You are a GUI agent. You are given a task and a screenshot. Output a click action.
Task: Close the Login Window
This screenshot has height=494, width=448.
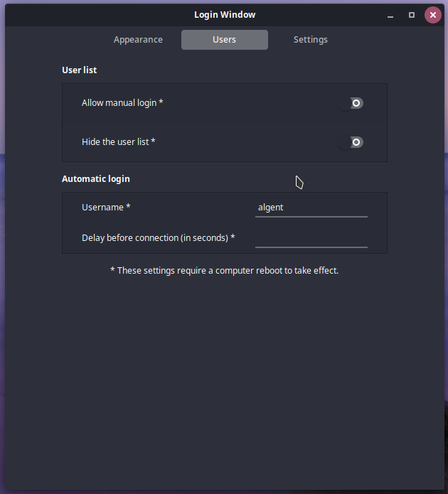(432, 15)
